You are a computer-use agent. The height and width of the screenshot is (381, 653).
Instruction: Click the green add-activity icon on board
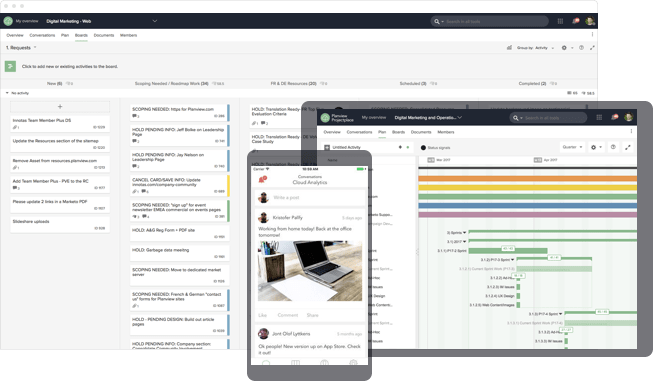coord(10,66)
